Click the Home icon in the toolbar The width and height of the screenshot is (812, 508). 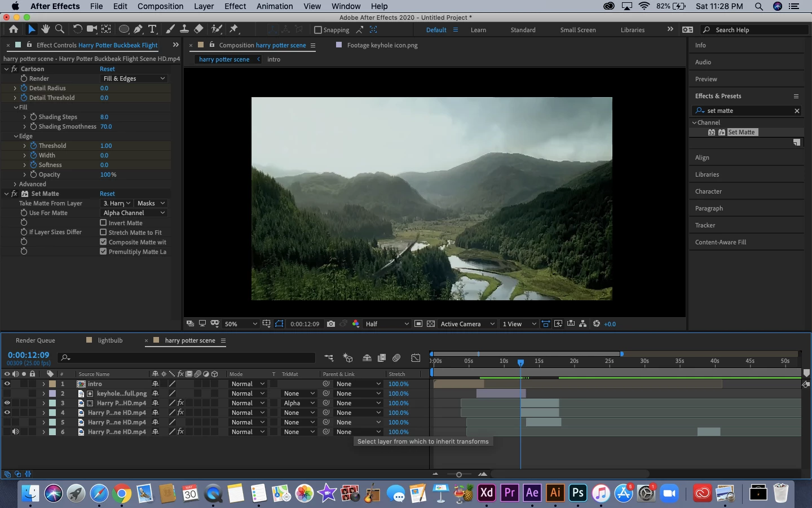tap(14, 29)
